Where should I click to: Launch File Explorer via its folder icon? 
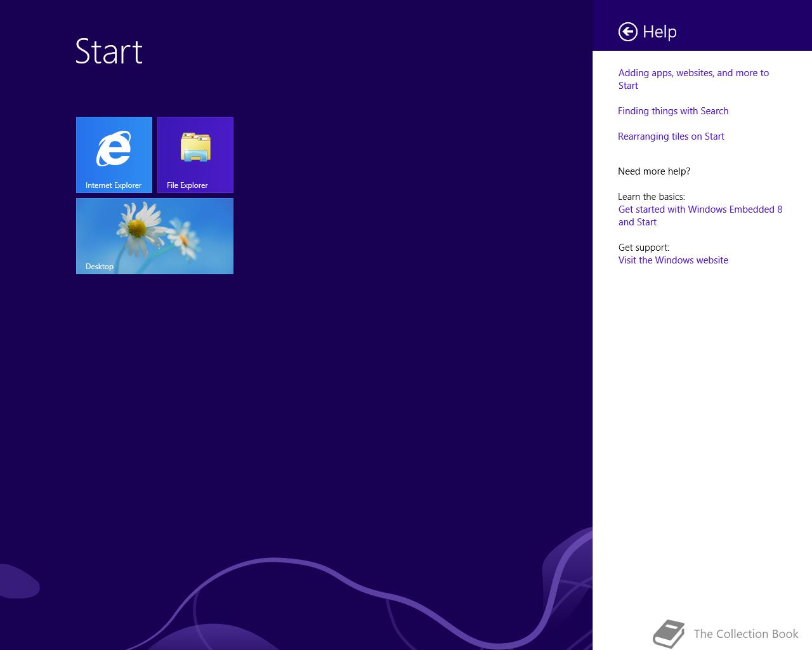coord(195,147)
